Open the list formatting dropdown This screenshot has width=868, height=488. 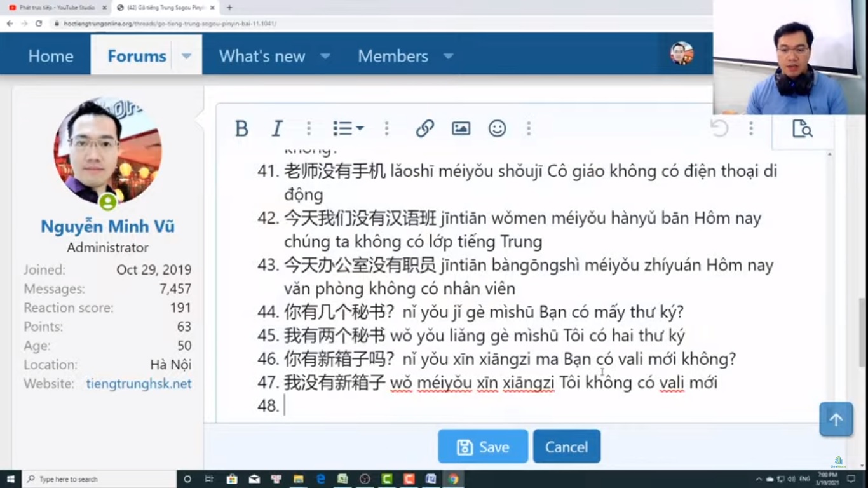coord(348,128)
